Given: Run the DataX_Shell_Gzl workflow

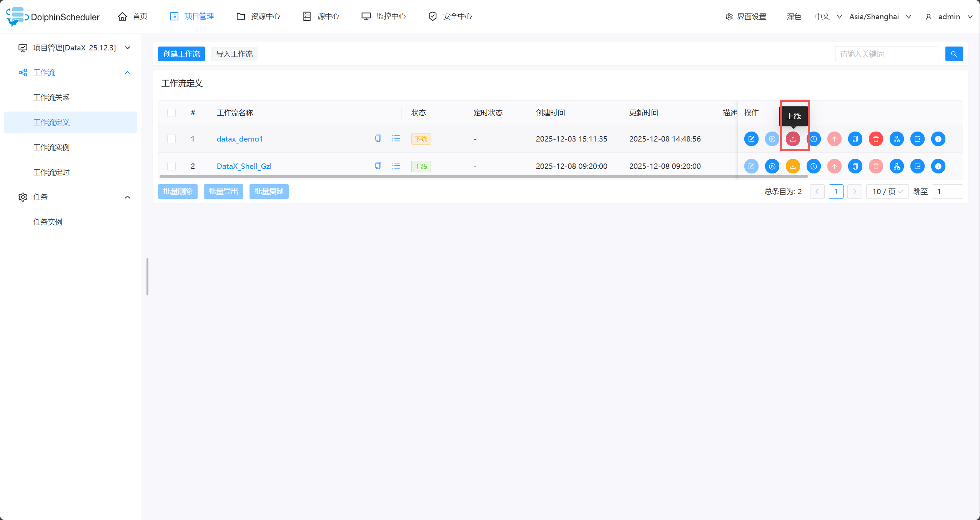Looking at the screenshot, I should 772,166.
